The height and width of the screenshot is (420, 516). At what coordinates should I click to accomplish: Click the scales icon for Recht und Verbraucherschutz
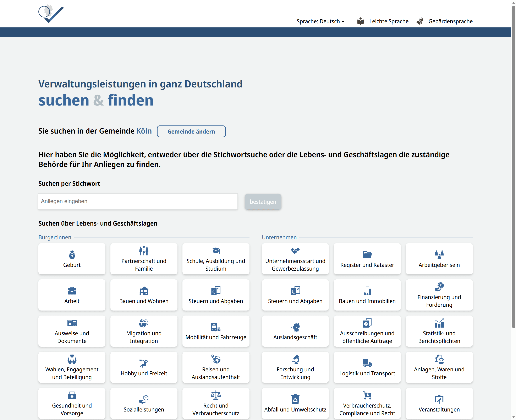pyautogui.click(x=216, y=395)
